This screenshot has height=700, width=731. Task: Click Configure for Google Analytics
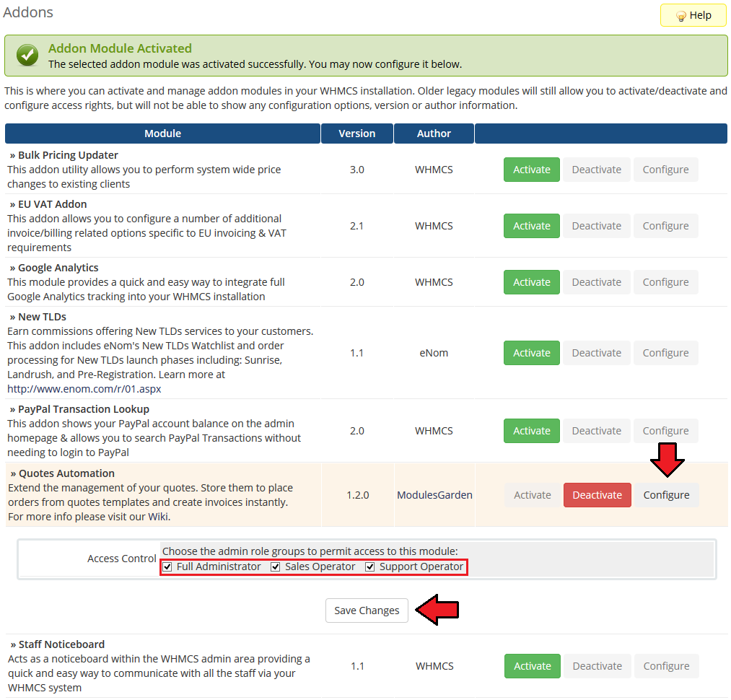(665, 282)
